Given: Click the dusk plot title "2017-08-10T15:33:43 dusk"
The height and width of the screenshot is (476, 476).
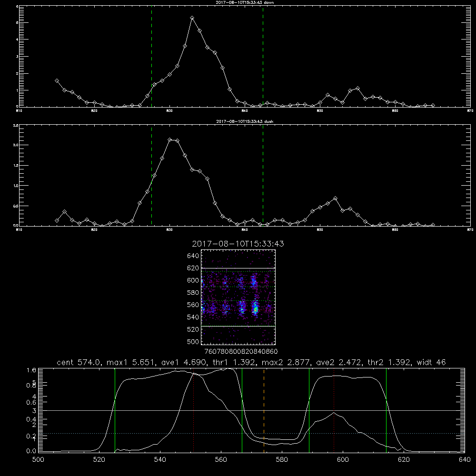Looking at the screenshot, I should click(x=245, y=121).
